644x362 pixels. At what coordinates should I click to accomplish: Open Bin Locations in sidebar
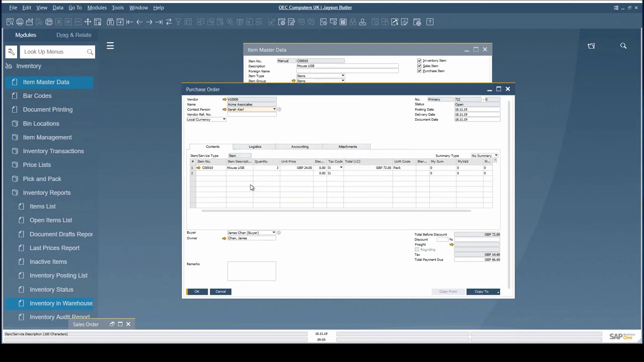click(x=41, y=123)
